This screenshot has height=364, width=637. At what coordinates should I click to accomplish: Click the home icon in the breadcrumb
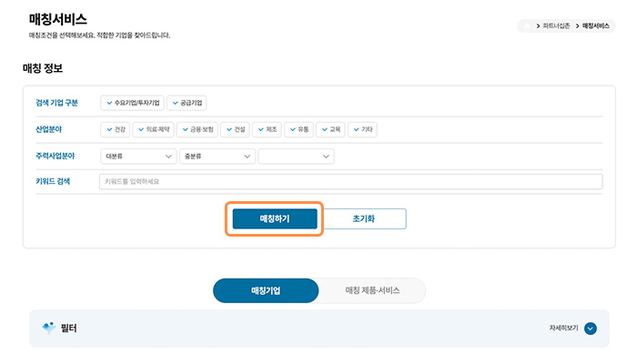(x=527, y=26)
